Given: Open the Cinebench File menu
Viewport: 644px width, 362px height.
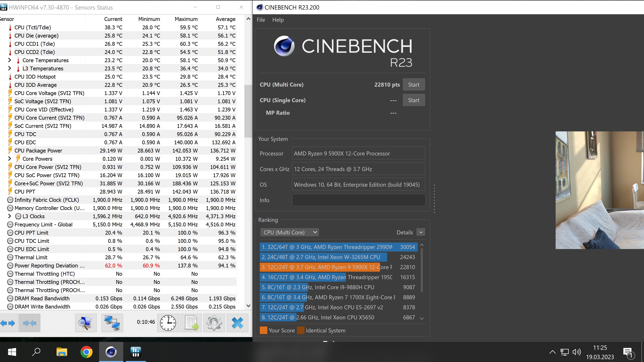Looking at the screenshot, I should coord(261,20).
